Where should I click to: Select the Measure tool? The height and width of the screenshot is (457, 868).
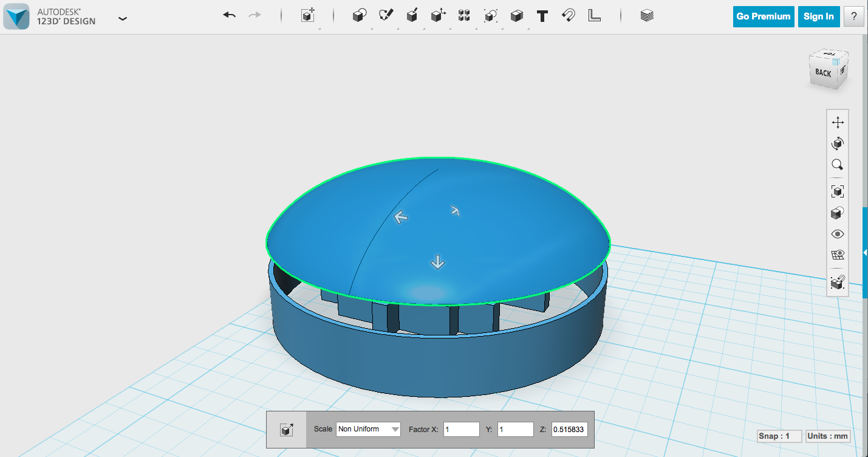(595, 16)
